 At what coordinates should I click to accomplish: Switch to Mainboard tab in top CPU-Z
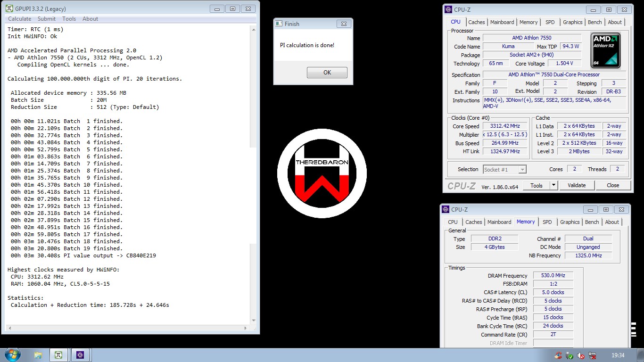coord(502,22)
